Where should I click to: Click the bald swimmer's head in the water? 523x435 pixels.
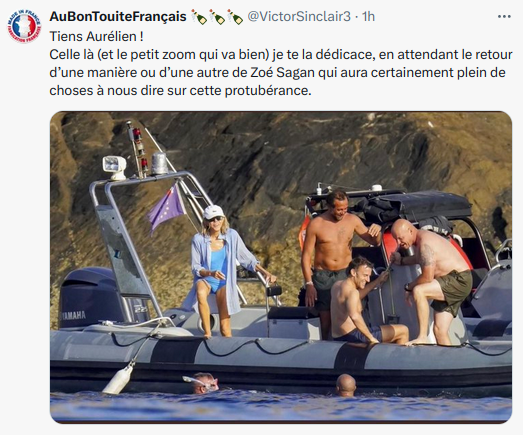(346, 385)
